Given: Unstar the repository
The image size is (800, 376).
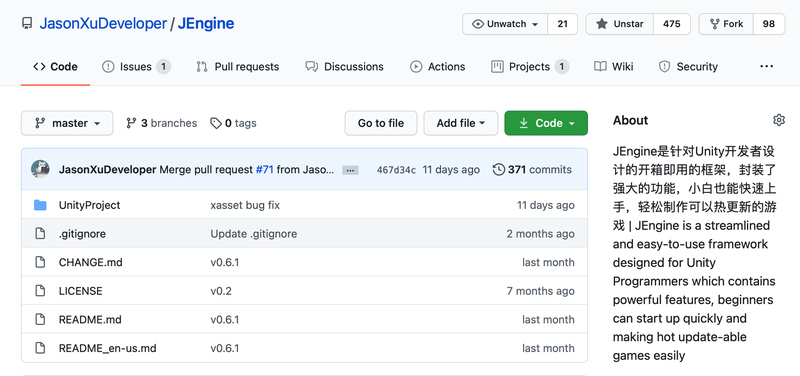Looking at the screenshot, I should point(619,24).
